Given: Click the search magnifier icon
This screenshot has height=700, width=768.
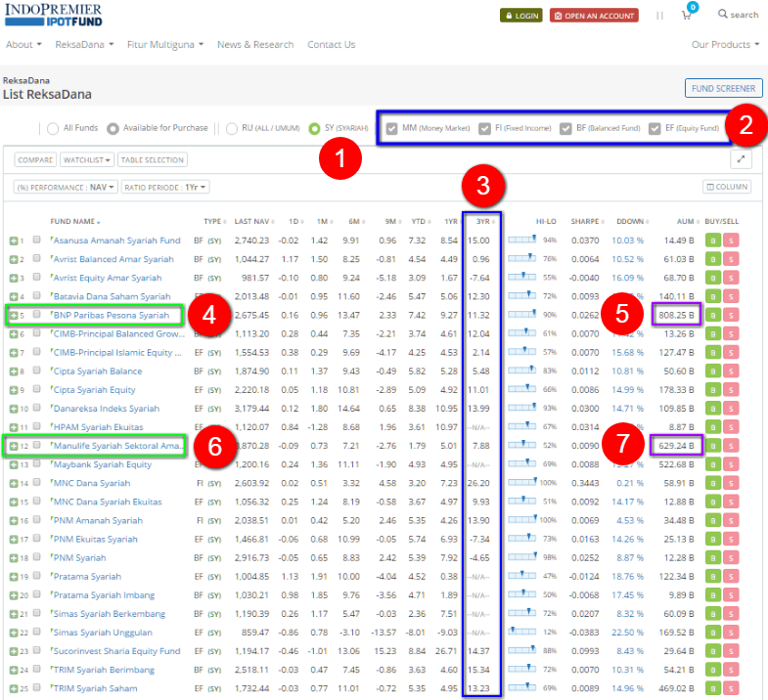Looking at the screenshot, I should [723, 15].
